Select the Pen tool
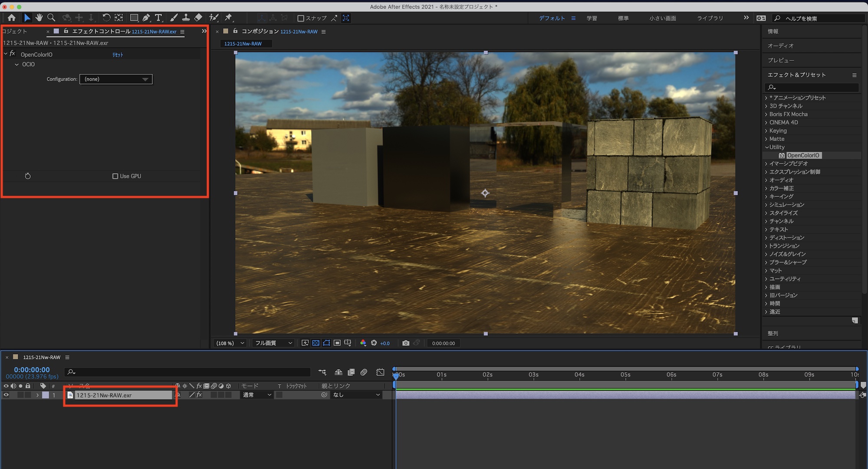This screenshot has width=868, height=469. [x=146, y=18]
